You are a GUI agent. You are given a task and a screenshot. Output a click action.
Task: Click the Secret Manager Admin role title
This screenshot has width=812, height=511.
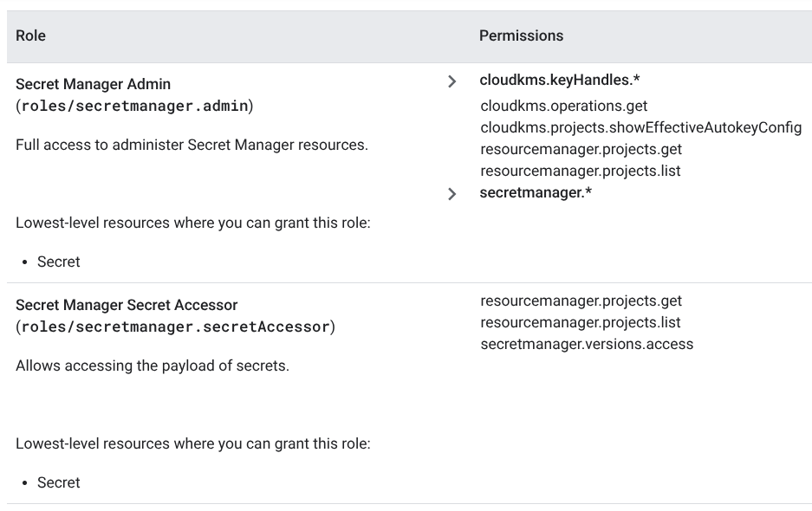(x=94, y=84)
